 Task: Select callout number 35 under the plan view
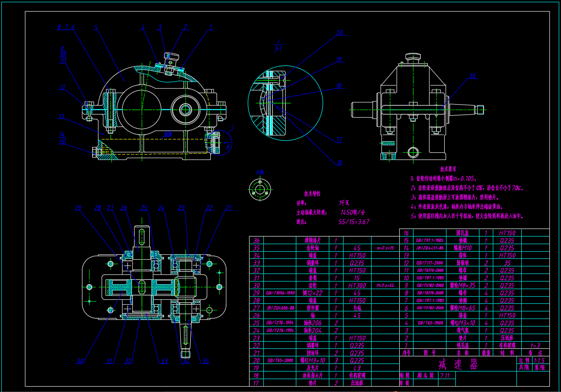[205, 362]
